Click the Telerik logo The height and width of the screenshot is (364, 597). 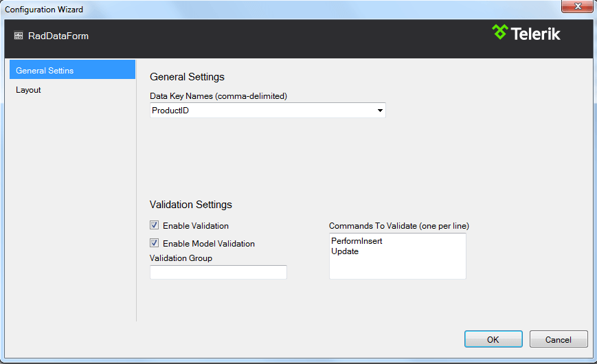pos(526,33)
